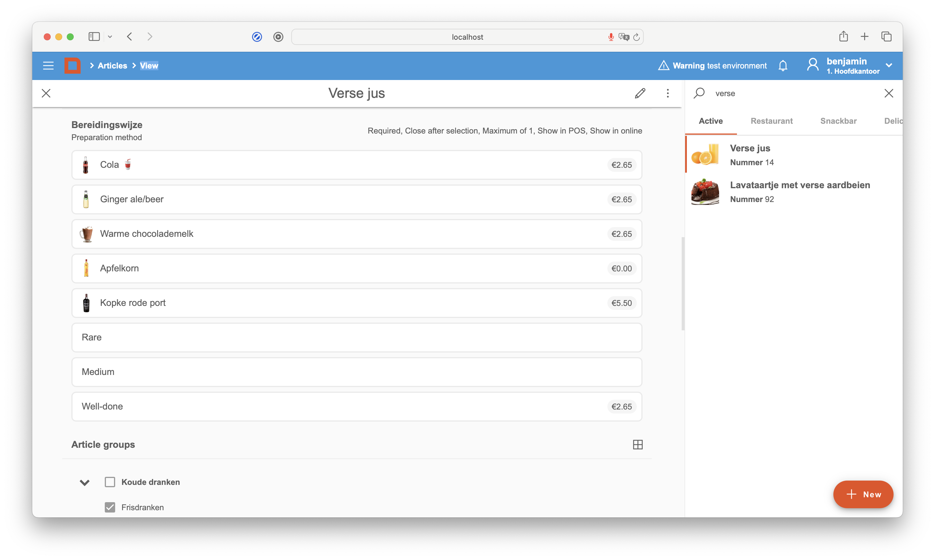The width and height of the screenshot is (935, 560).
Task: Click the Cola bottle thumbnail
Action: pos(86,165)
